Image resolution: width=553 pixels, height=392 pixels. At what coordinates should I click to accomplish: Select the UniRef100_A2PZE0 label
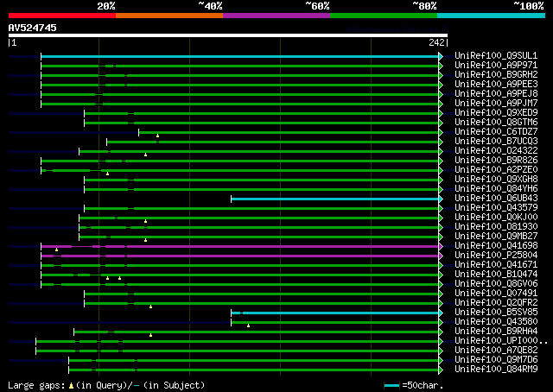pyautogui.click(x=496, y=170)
